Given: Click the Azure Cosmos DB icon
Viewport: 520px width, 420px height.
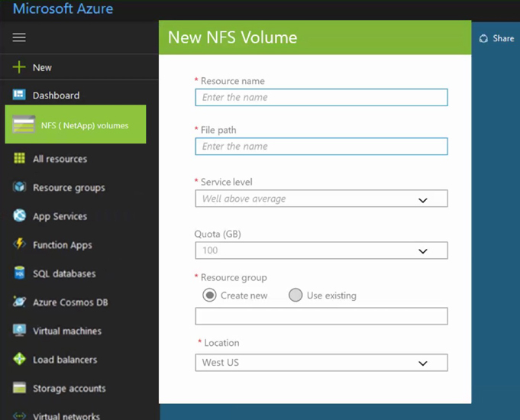Looking at the screenshot, I should [19, 301].
